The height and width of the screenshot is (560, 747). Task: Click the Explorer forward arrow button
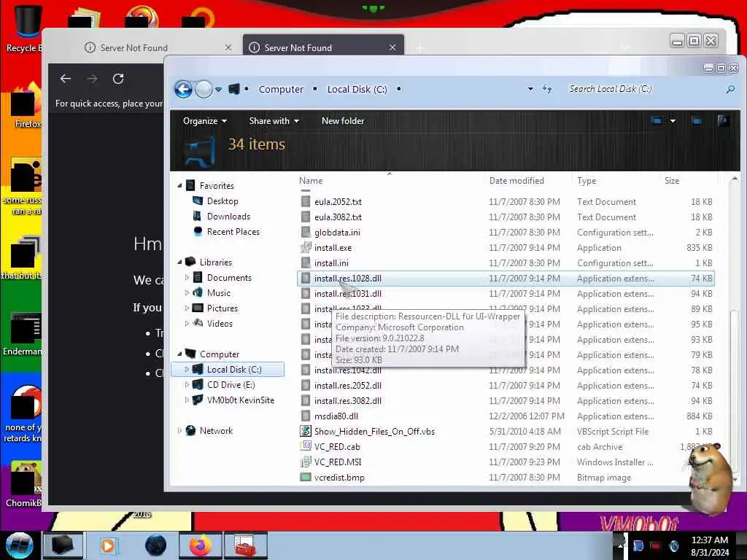[204, 89]
